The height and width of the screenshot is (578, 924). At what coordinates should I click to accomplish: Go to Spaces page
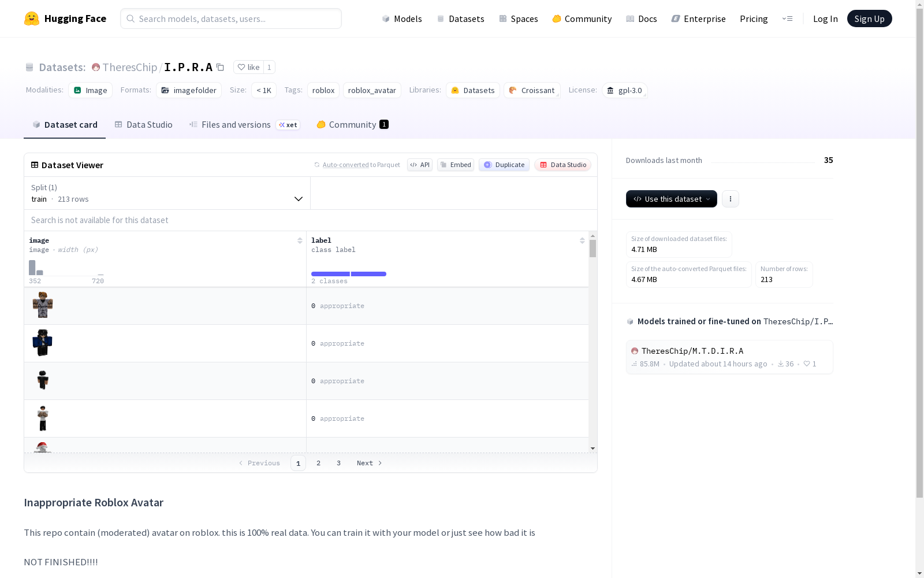tap(519, 18)
